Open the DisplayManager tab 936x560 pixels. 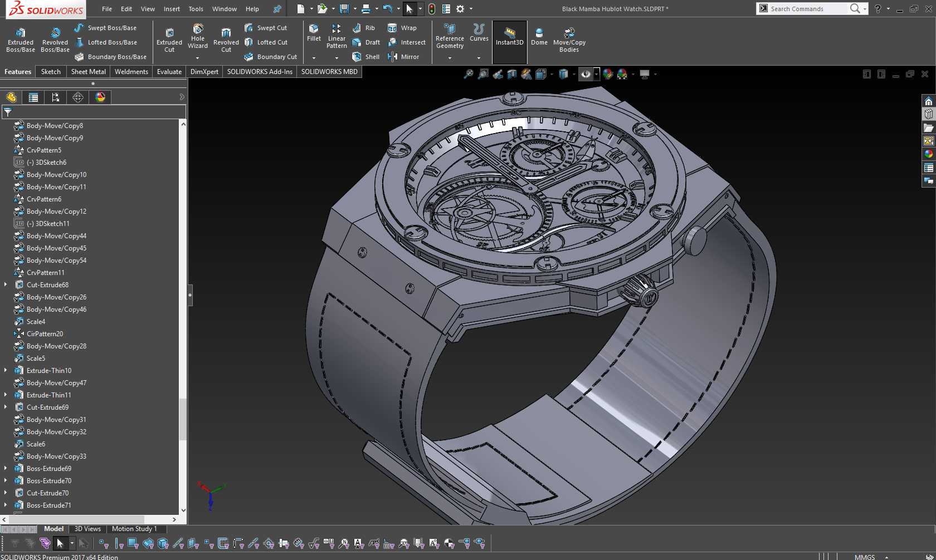[x=100, y=97]
